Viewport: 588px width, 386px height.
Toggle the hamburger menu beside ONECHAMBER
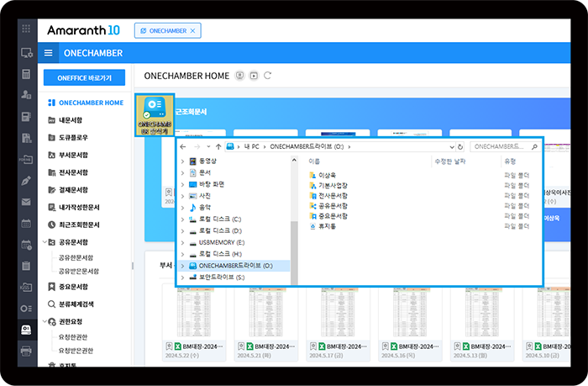point(49,53)
